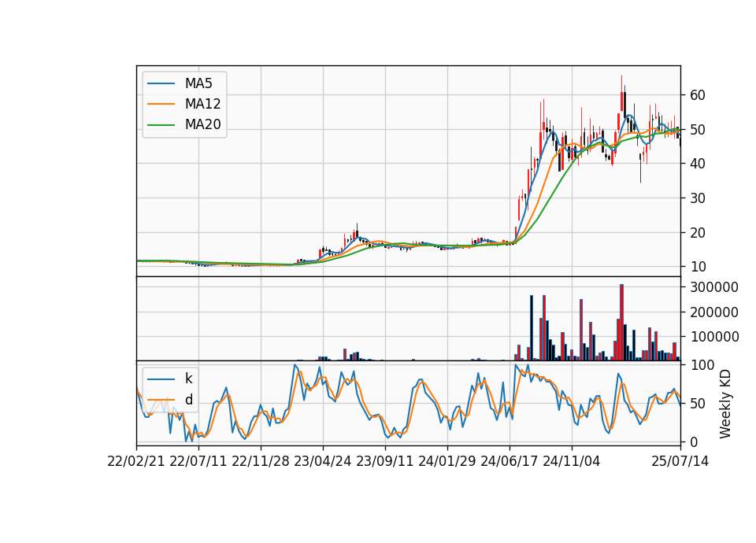
Task: Click the 24/06/17 date tick label
Action: 510,461
